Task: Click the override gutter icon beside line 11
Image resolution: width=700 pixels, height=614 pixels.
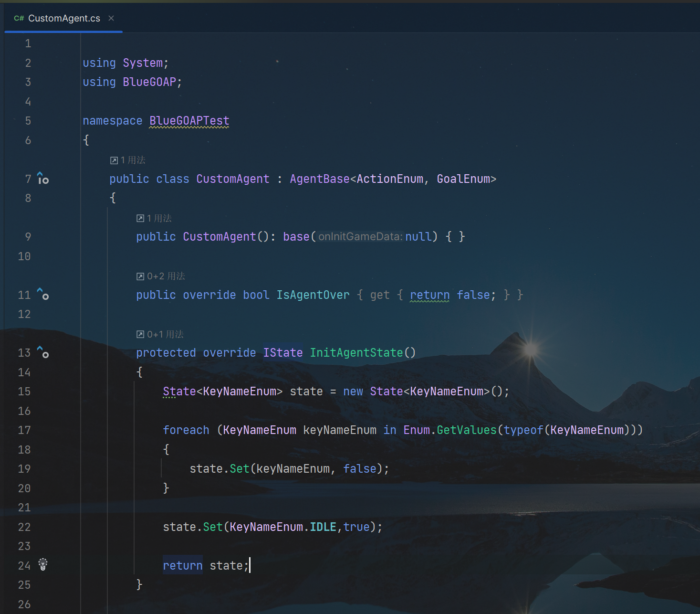Action: coord(43,294)
